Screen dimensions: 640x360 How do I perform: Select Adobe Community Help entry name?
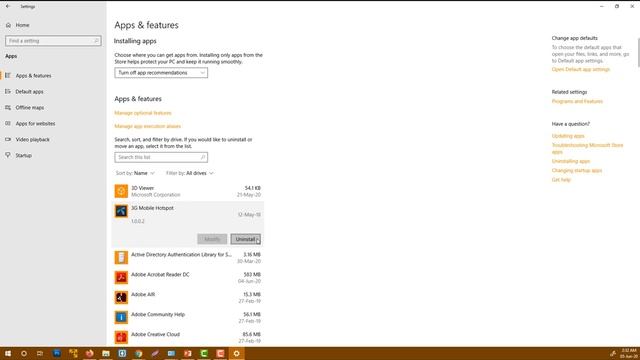point(158,315)
